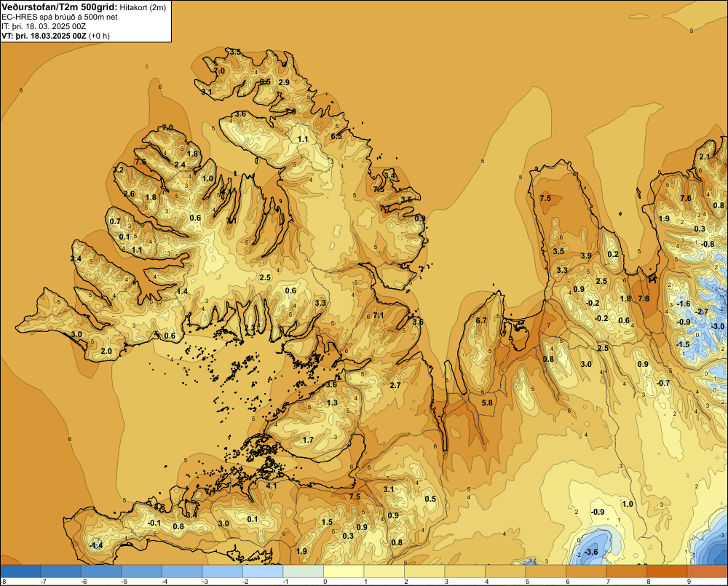Select the "-3.0" temperature value
The height and width of the screenshot is (586, 728).
tap(718, 326)
